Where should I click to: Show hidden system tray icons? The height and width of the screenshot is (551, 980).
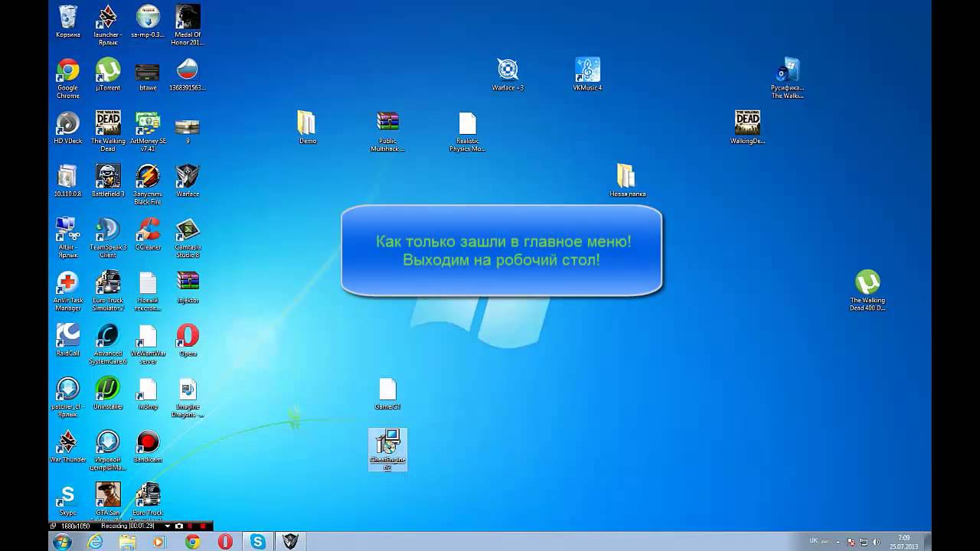click(x=836, y=542)
